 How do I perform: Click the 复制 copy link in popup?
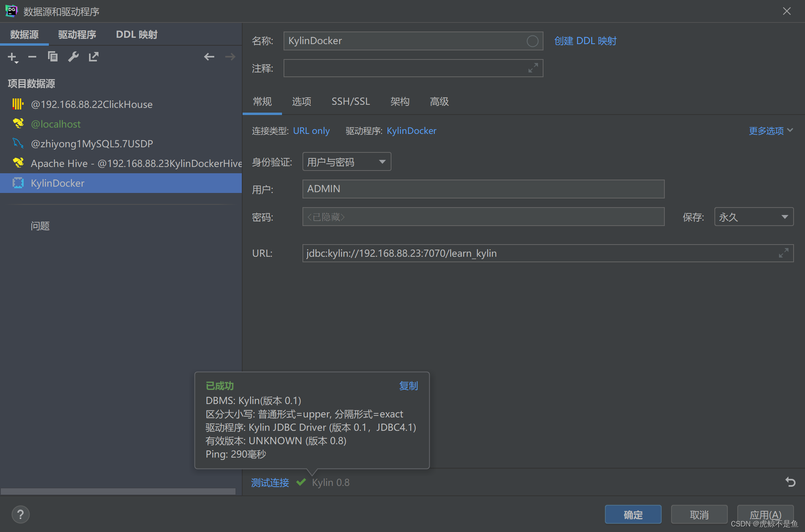pyautogui.click(x=408, y=386)
